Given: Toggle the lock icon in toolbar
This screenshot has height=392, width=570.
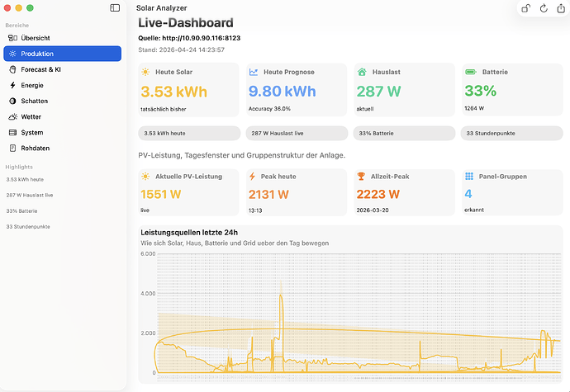Looking at the screenshot, I should (526, 8).
